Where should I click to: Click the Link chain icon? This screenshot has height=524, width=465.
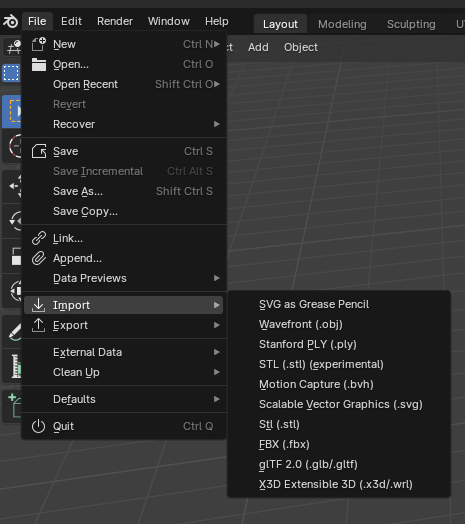tap(39, 238)
